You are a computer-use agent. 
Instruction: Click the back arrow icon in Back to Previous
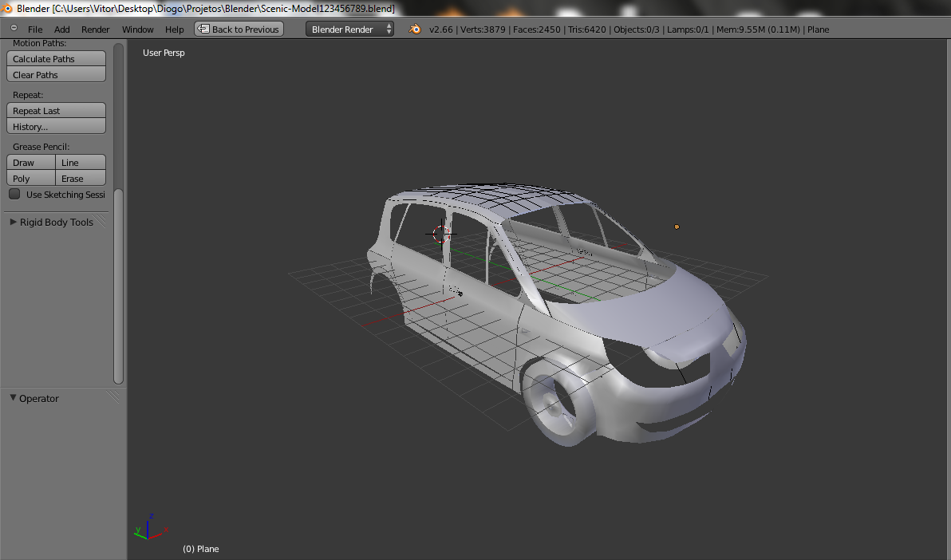click(203, 30)
